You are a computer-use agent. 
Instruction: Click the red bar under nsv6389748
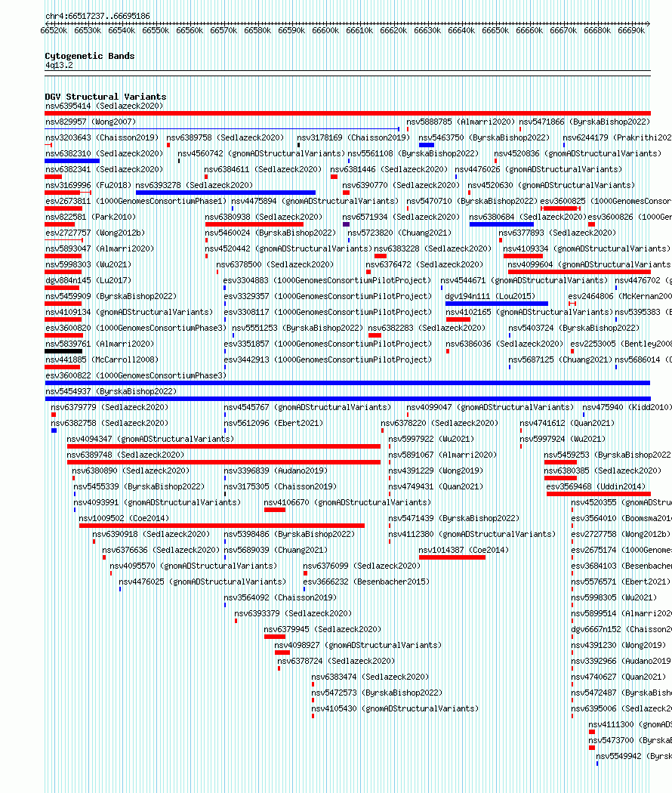(x=223, y=462)
